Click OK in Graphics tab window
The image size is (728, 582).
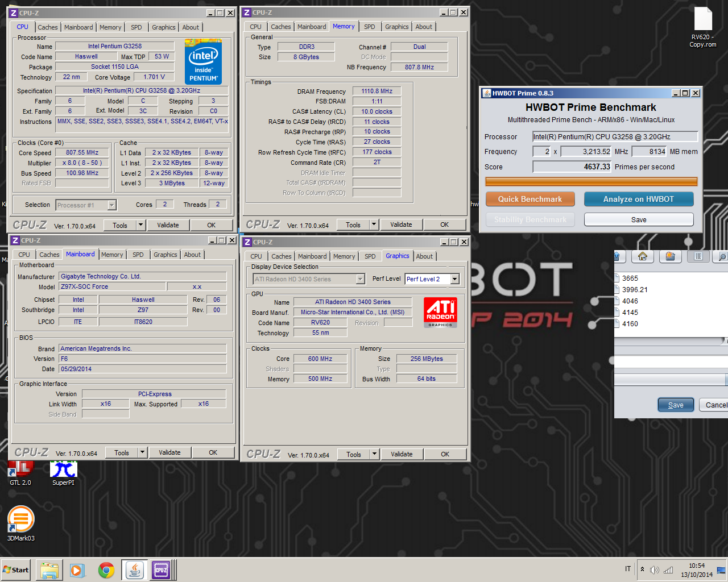pos(445,454)
